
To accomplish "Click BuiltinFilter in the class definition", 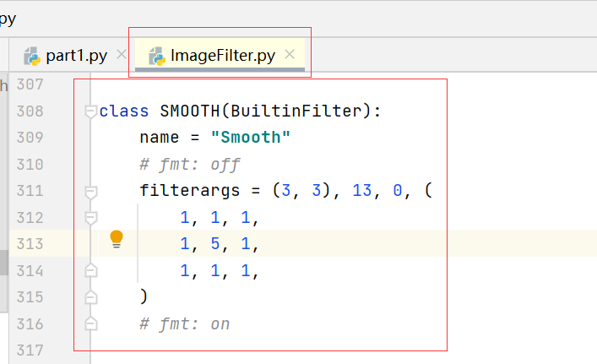I will tap(296, 111).
